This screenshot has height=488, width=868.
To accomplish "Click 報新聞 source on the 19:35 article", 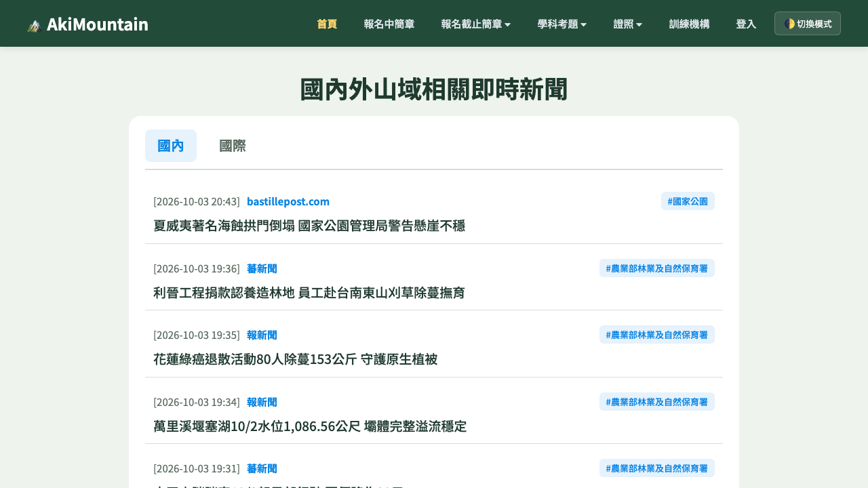I will tap(262, 335).
